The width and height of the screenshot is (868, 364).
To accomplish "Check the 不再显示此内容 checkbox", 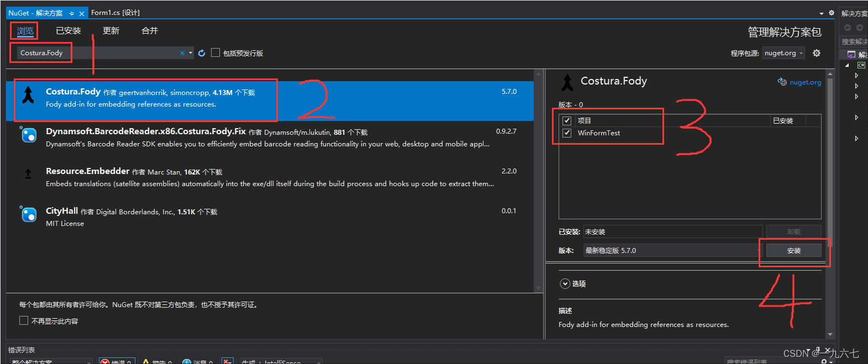I will (24, 320).
